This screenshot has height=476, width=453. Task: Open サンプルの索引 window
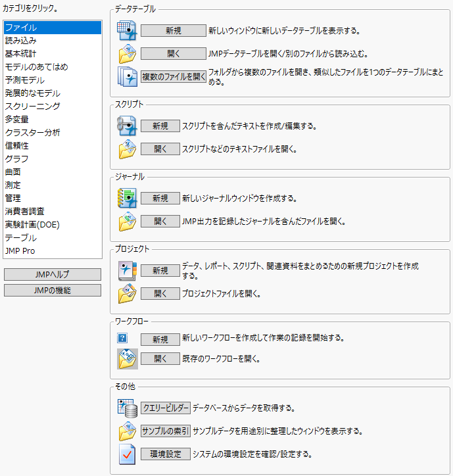point(166,431)
